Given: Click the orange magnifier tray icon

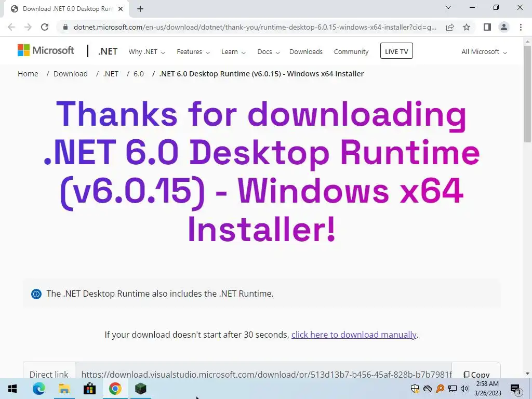Looking at the screenshot, I should pos(440,389).
